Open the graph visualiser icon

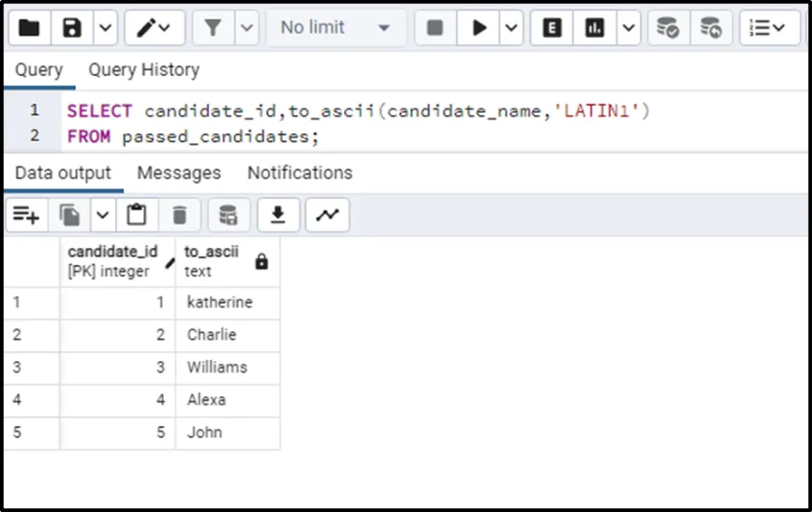[x=327, y=214]
